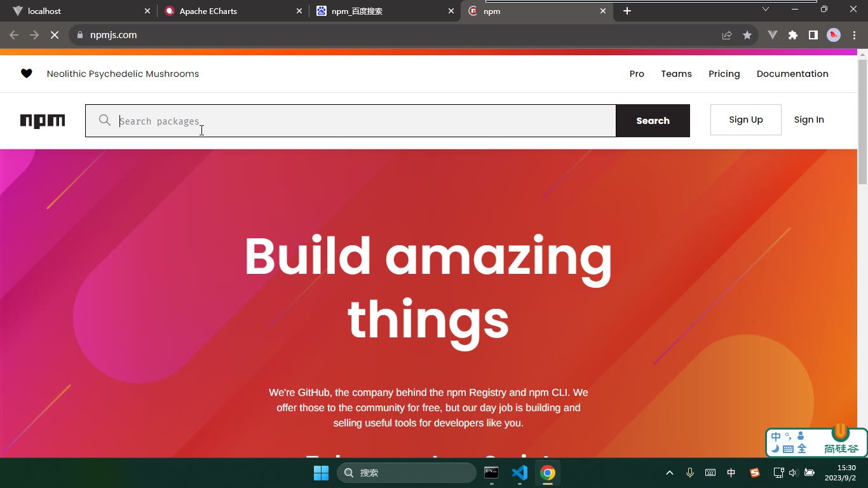868x488 pixels.
Task: Close the localhost tab
Action: click(147, 11)
